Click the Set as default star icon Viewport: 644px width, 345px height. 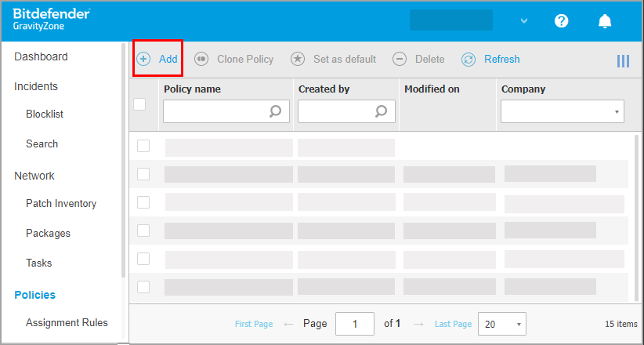(x=298, y=59)
